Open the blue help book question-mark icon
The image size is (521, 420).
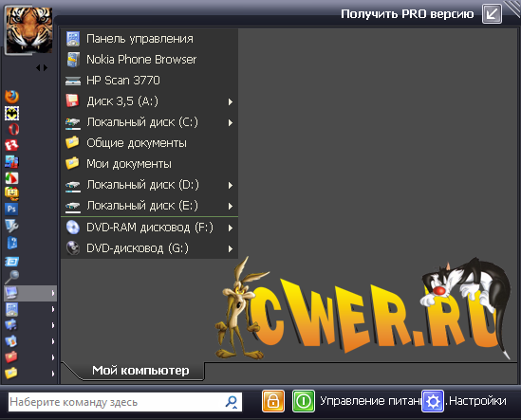click(x=12, y=243)
